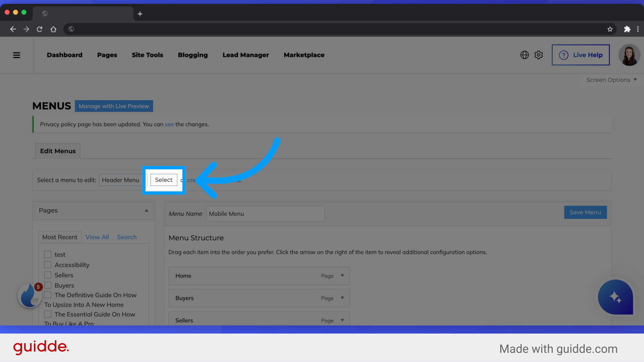
Task: Expand configuration options for Home item
Action: pos(342,276)
